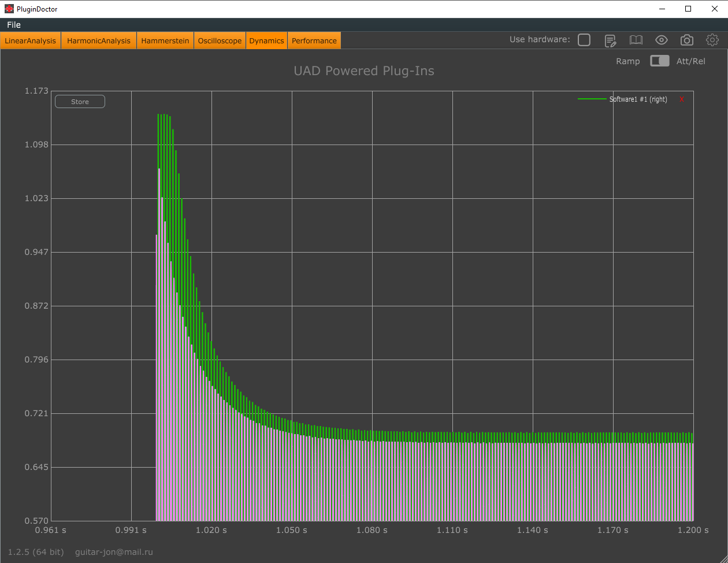
Task: Click the UAD Powered Plug-Ins title
Action: (364, 71)
